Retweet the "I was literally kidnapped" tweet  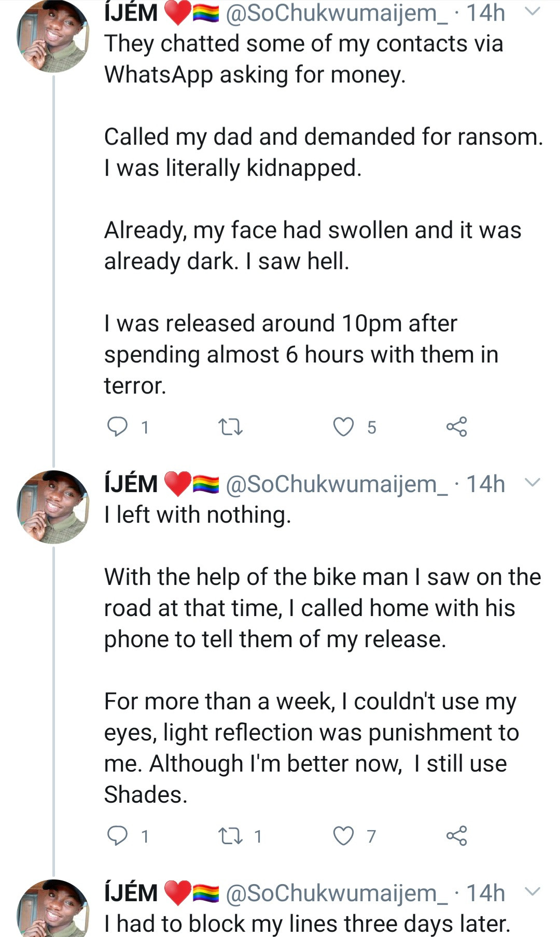pyautogui.click(x=230, y=427)
